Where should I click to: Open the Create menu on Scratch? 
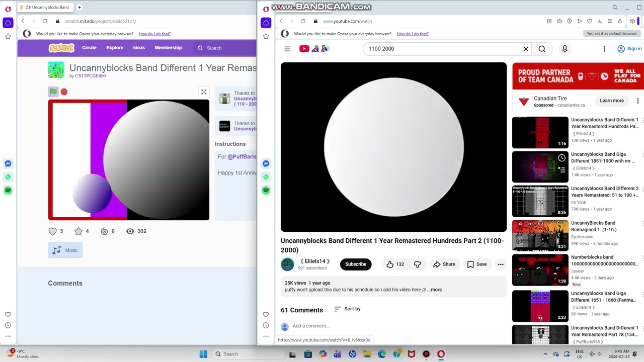[x=89, y=48]
